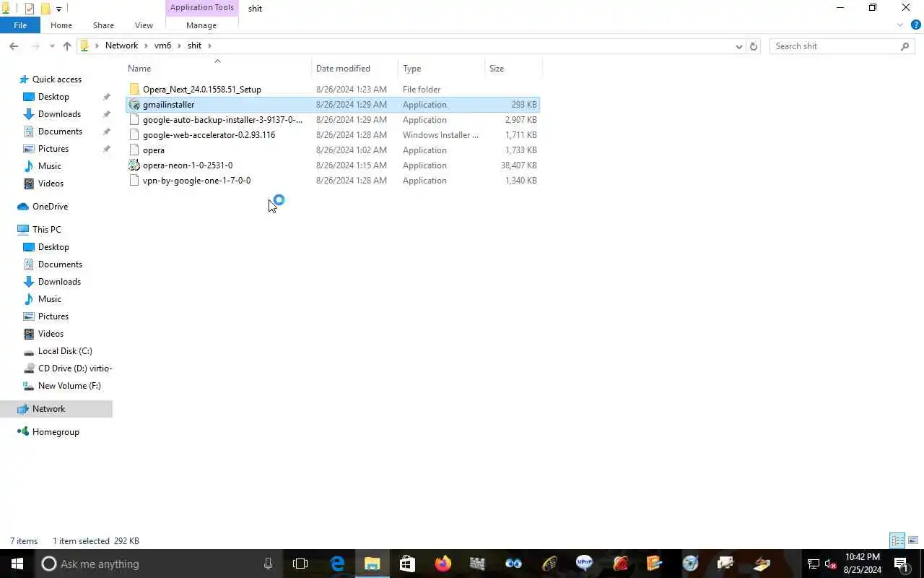Open the address bar history dropdown
Image resolution: width=924 pixels, height=578 pixels.
point(738,46)
